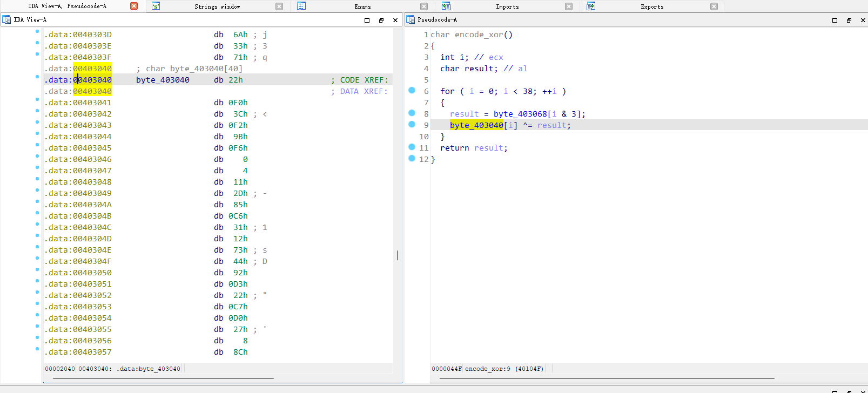The height and width of the screenshot is (393, 868).
Task: Click the IDA View vertical scrollbar thumb
Action: (398, 255)
